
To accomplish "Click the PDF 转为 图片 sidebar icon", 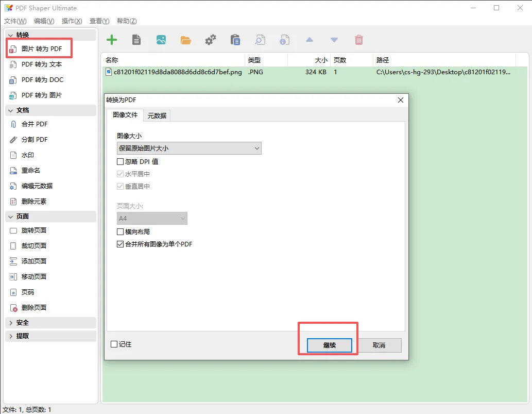I will coord(13,95).
